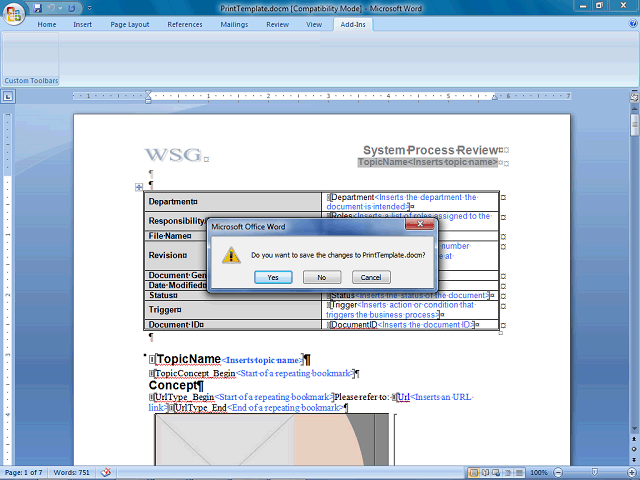Viewport: 640px width, 480px height.
Task: Click the vertical scrollbar thumb
Action: (x=634, y=125)
